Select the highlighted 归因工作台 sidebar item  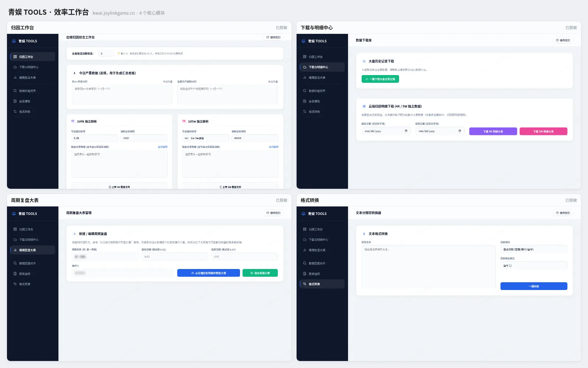click(x=33, y=57)
